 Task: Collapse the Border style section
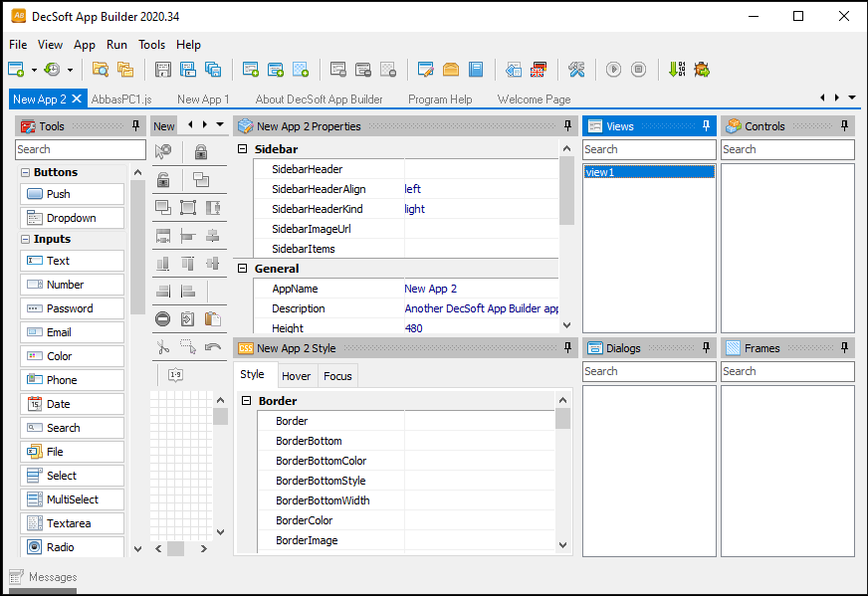point(246,401)
